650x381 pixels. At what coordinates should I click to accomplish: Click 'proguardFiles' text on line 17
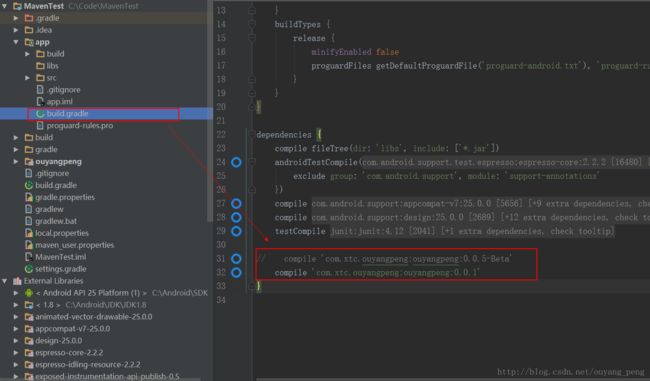point(341,66)
